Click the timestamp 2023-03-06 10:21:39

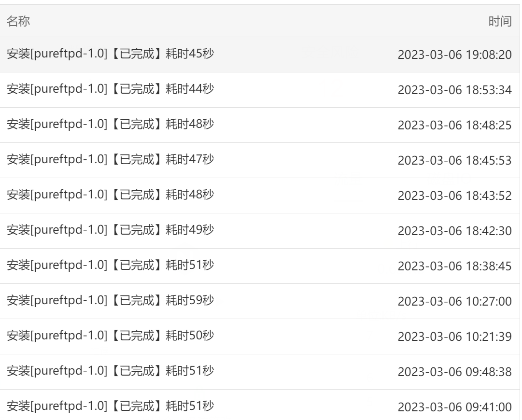[454, 337]
